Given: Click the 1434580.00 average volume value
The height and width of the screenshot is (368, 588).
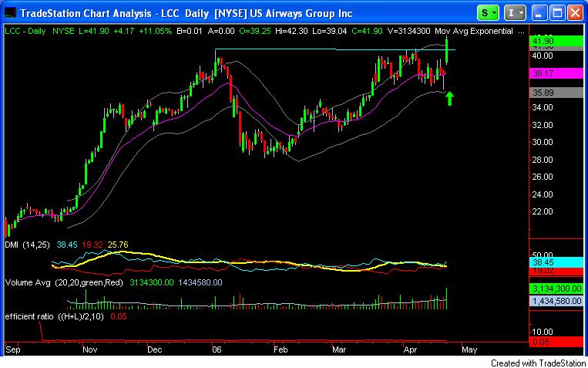Looking at the screenshot, I should pos(200,283).
